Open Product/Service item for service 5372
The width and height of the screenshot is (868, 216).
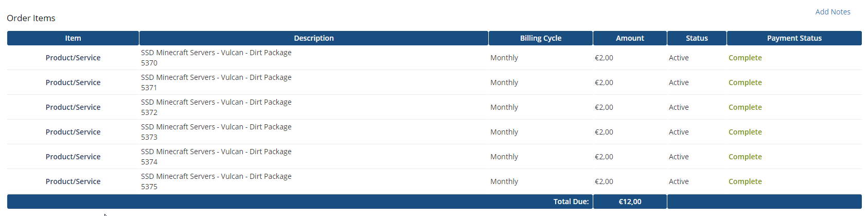73,107
